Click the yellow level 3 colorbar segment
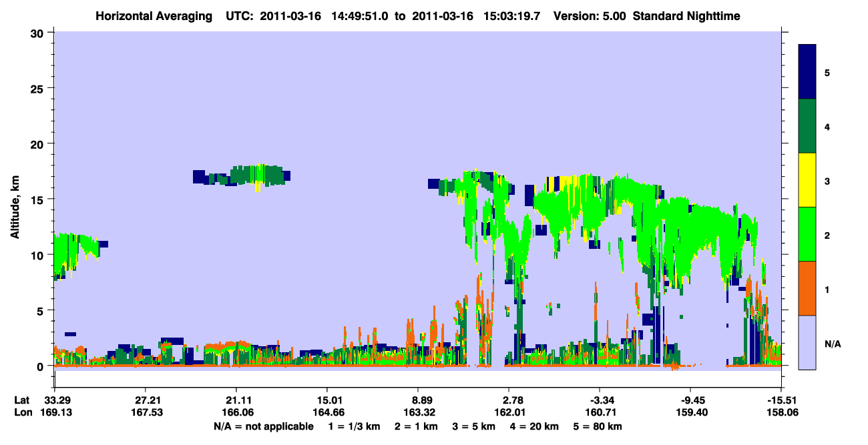Image resolution: width=868 pixels, height=445 pixels. pyautogui.click(x=807, y=180)
